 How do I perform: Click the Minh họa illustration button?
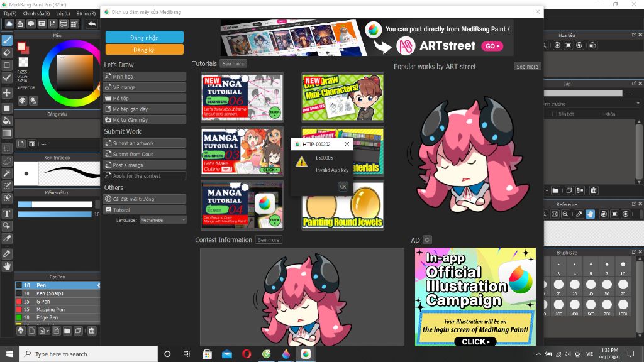144,76
